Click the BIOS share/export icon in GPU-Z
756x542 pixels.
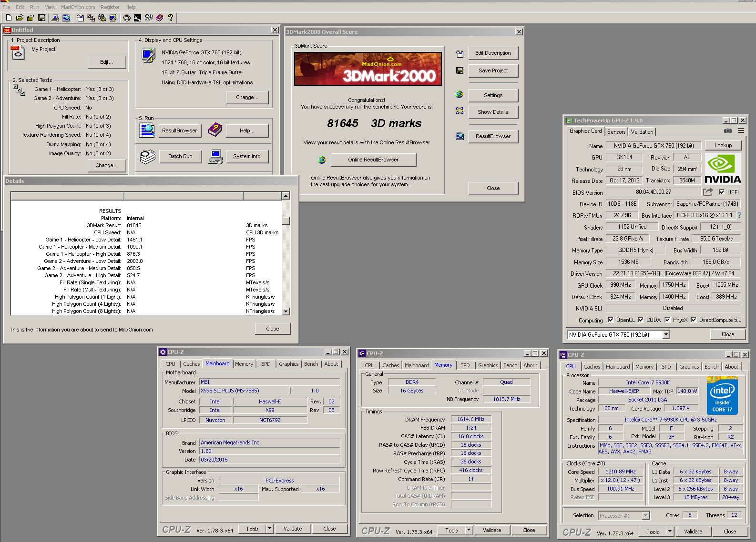[708, 191]
